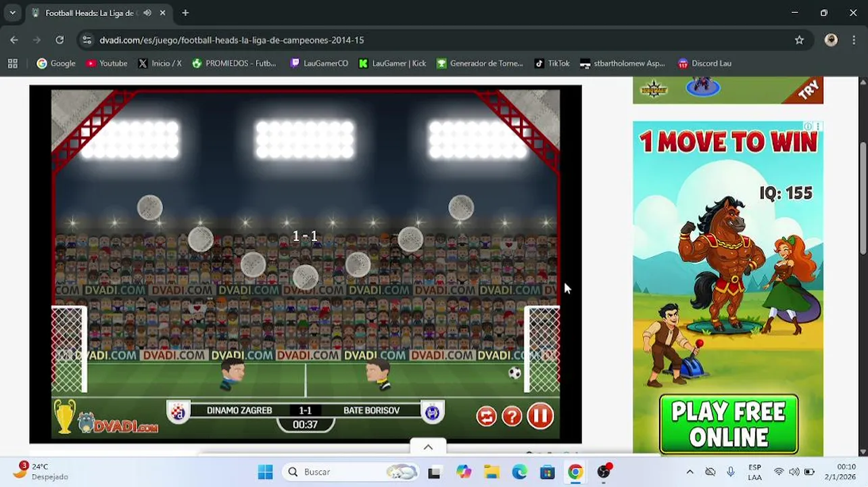This screenshot has height=487, width=868.
Task: Restart the match with the red swap arrows icon
Action: pyautogui.click(x=486, y=416)
